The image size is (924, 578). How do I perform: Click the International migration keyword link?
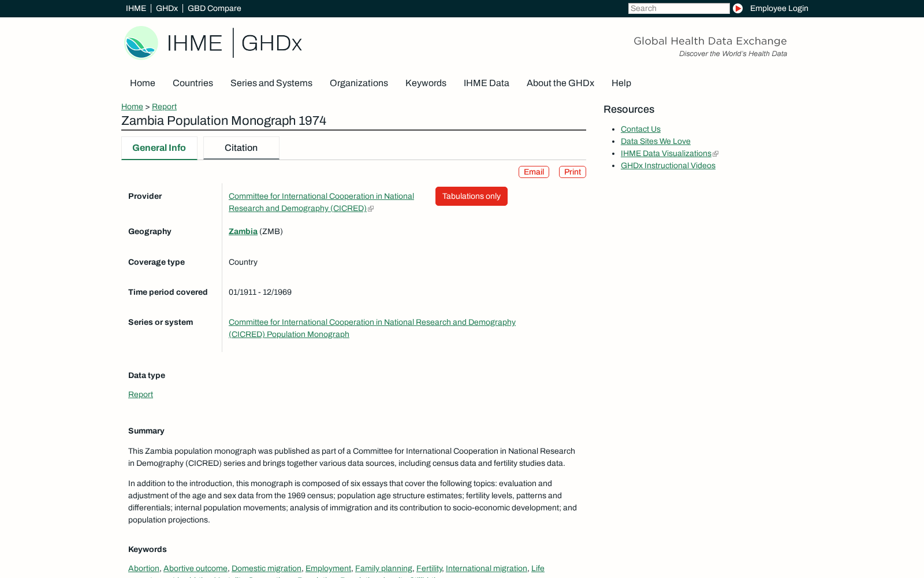coord(486,568)
